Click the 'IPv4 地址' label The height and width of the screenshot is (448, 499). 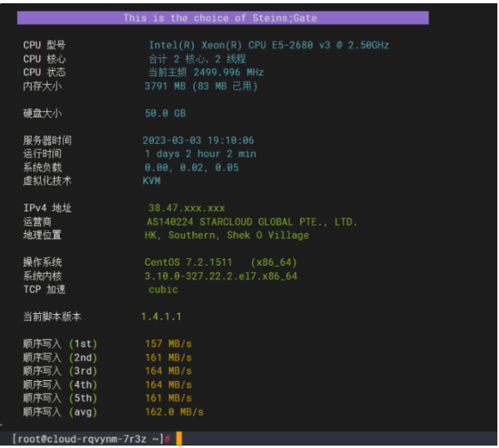tap(47, 208)
